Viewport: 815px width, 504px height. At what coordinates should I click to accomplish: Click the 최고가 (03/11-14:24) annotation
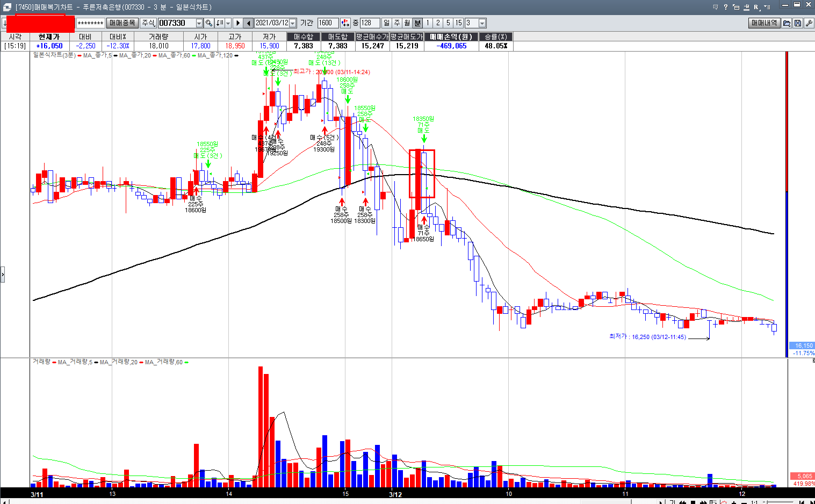[x=331, y=72]
